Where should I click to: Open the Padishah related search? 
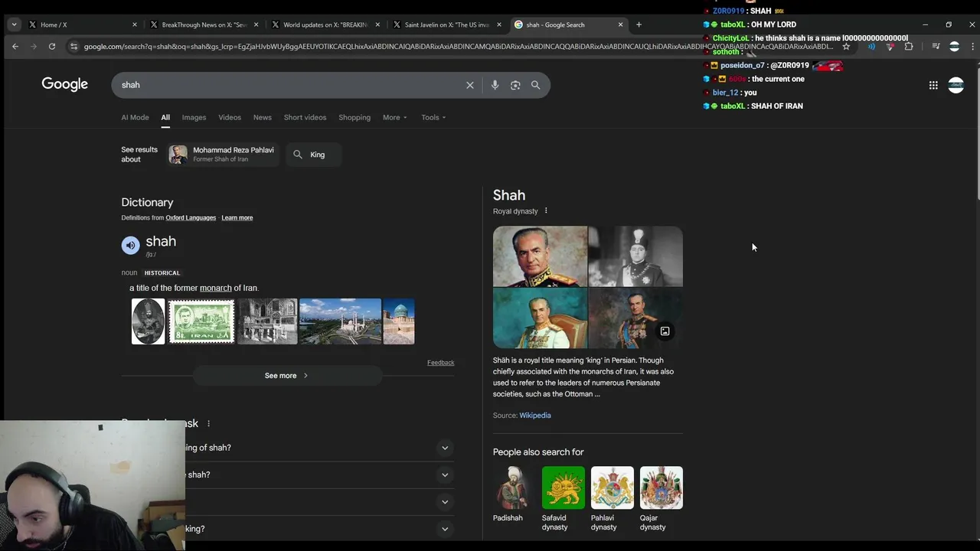tap(514, 494)
